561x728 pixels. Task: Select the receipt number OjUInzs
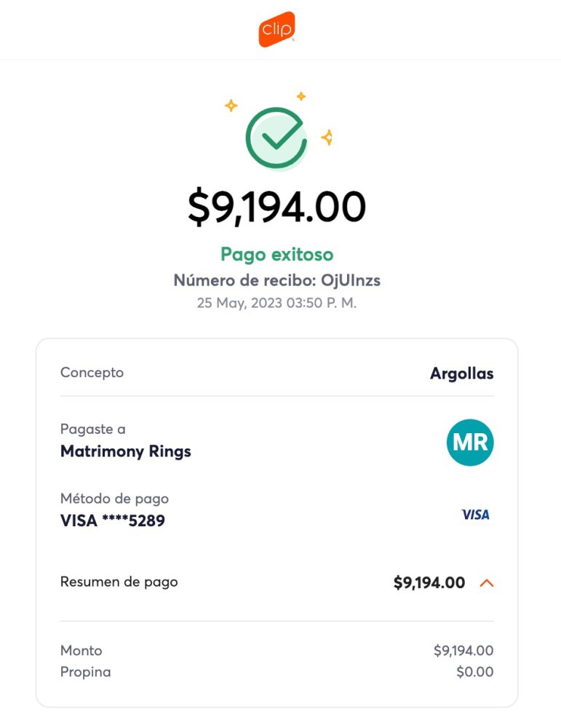(351, 280)
